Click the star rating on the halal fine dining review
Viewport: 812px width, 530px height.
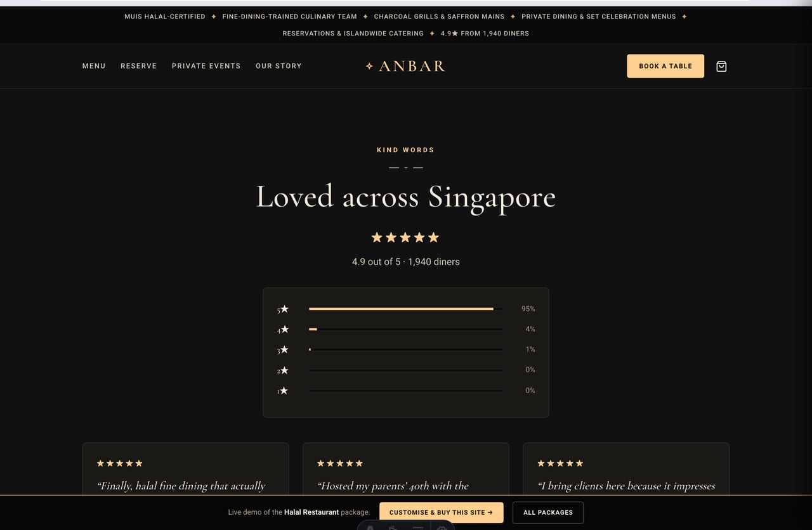point(120,463)
